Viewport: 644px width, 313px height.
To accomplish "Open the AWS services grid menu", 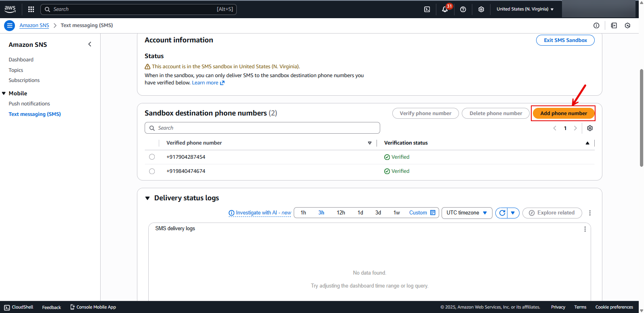I will tap(31, 9).
